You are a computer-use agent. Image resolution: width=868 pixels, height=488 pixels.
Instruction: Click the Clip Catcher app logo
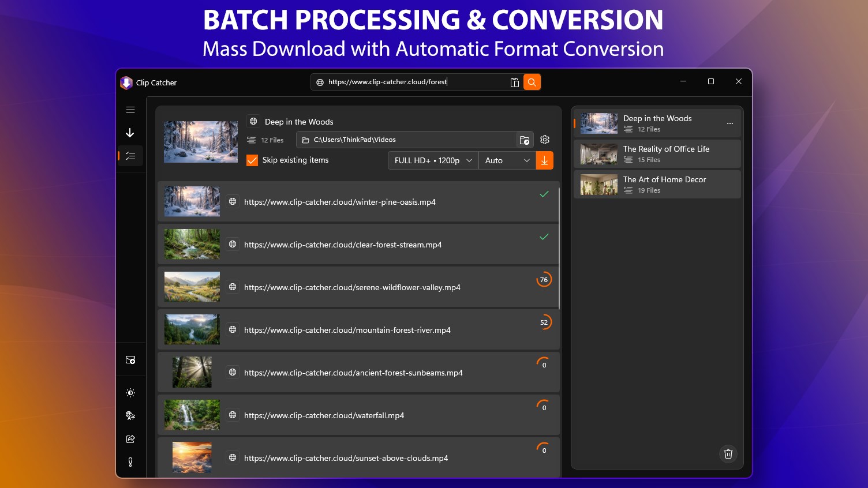126,82
